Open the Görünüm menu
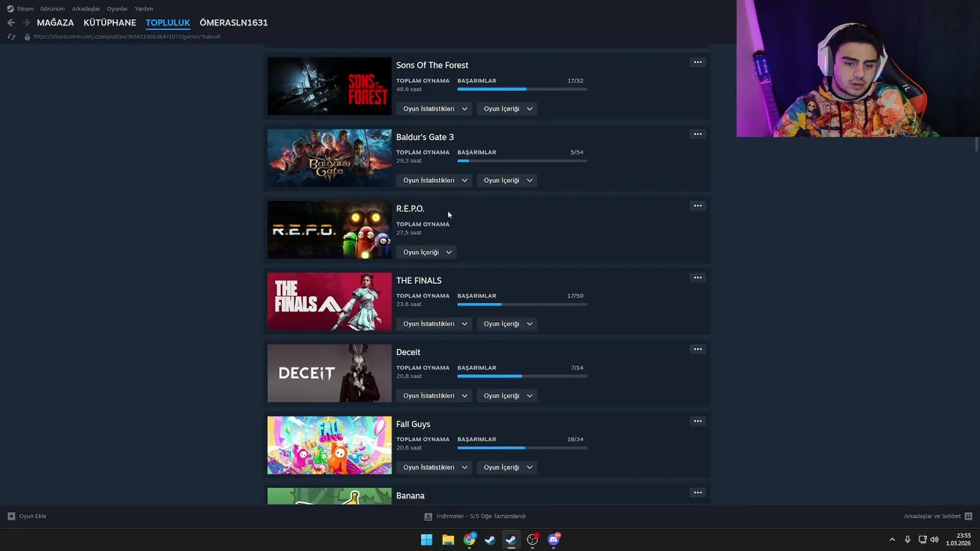Screen dimensions: 980x551 click(x=53, y=8)
